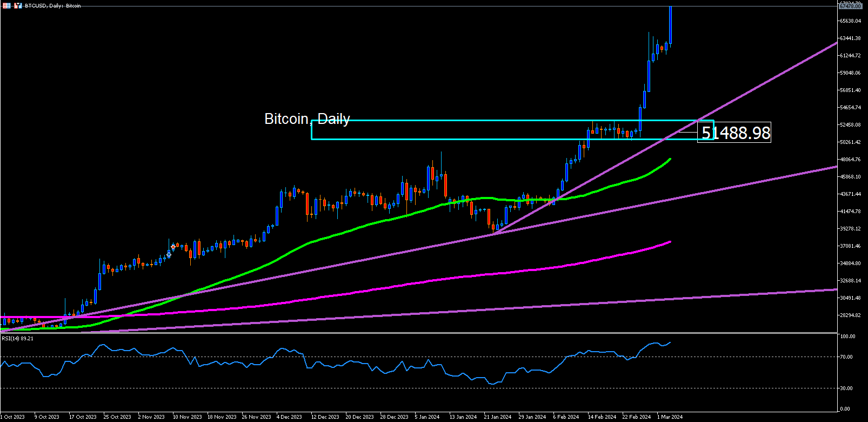Screen dimensions: 868x422
Task: Click the 17 Oct 2023 date label
Action: click(83, 417)
